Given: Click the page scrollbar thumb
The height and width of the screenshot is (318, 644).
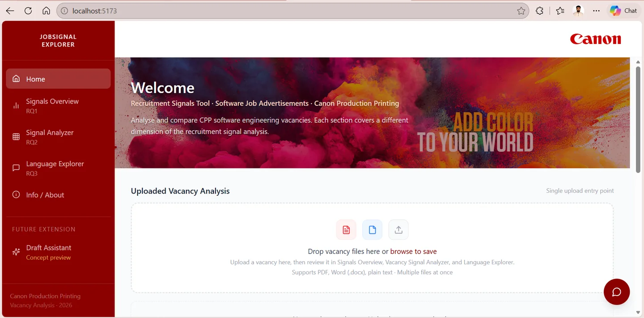Looking at the screenshot, I should (638, 119).
